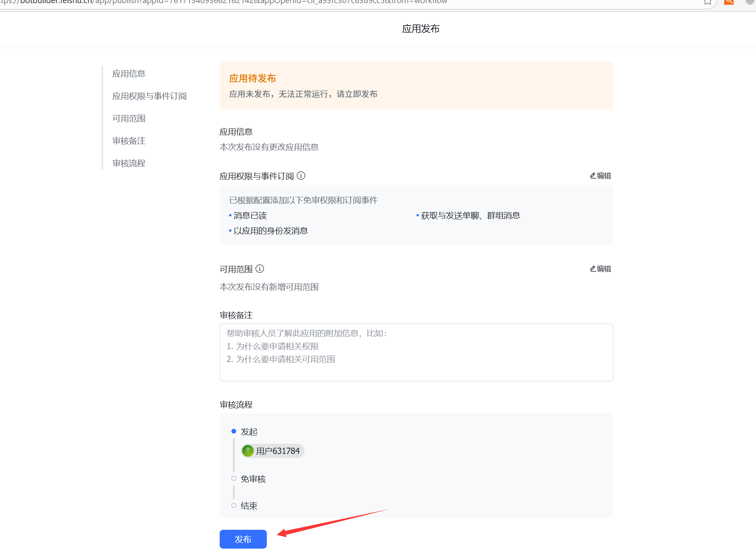The width and height of the screenshot is (756, 560).
Task: Click the orange search extension icon
Action: (729, 2)
